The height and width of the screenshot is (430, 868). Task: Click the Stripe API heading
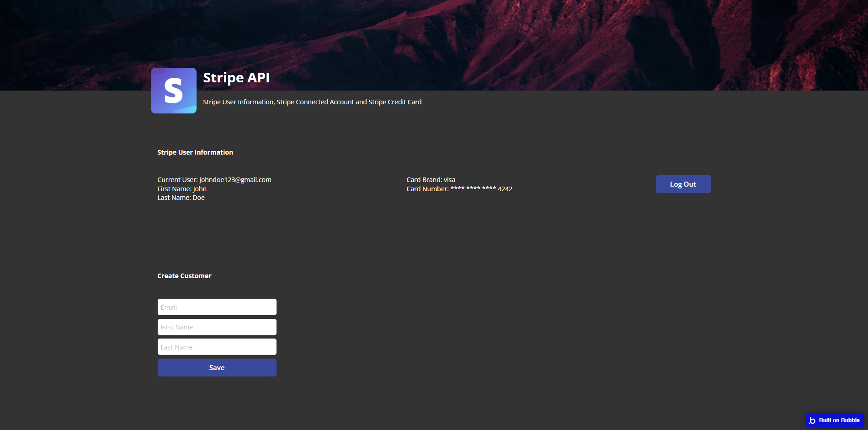tap(236, 78)
